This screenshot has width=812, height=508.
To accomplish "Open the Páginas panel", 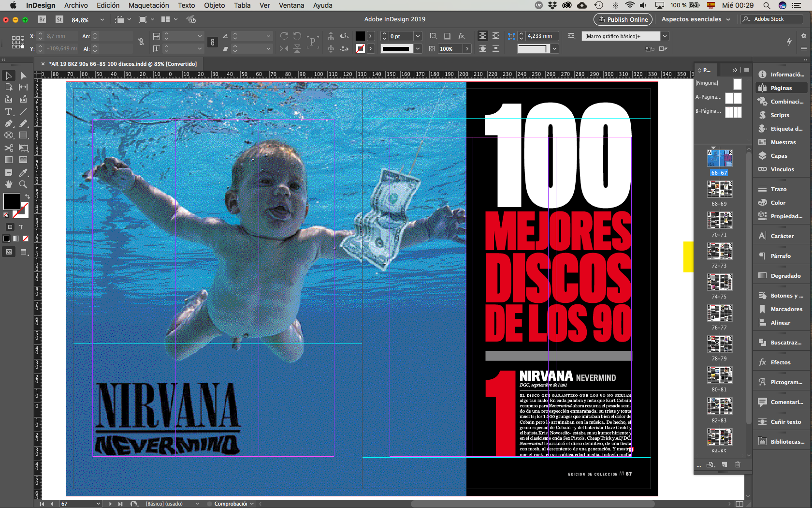I will click(x=781, y=88).
